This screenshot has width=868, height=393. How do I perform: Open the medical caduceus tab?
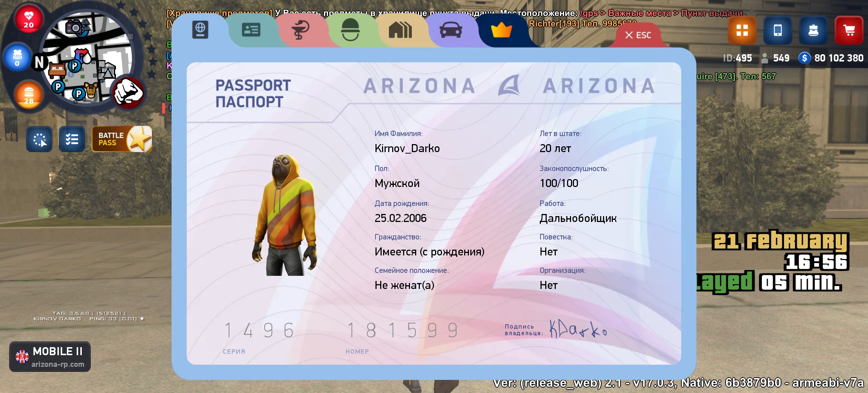click(301, 30)
